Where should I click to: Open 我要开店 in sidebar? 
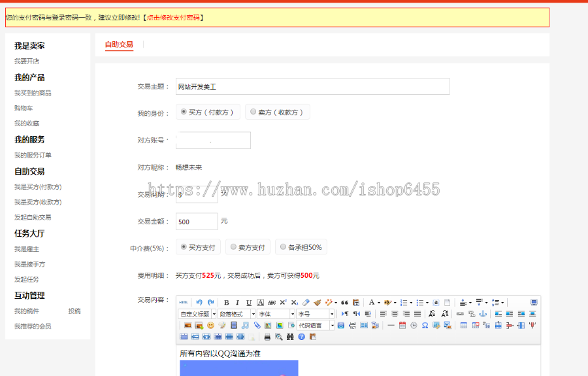coord(27,61)
